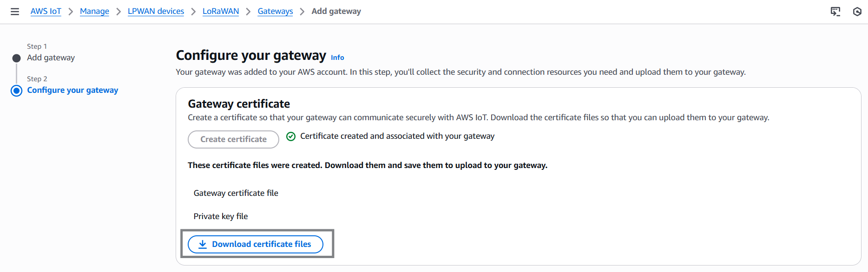Select the Step 1 progress circle
This screenshot has width=868, height=272.
point(16,58)
